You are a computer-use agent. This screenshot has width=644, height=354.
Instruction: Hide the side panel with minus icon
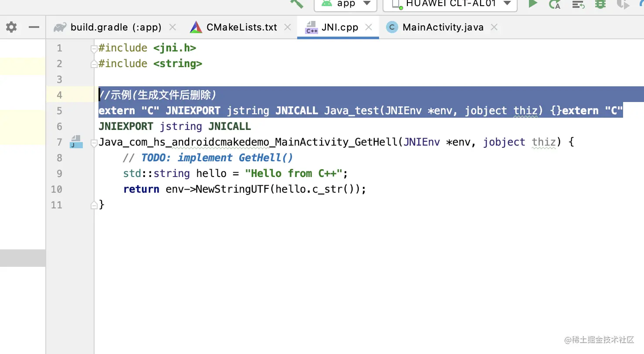[34, 27]
